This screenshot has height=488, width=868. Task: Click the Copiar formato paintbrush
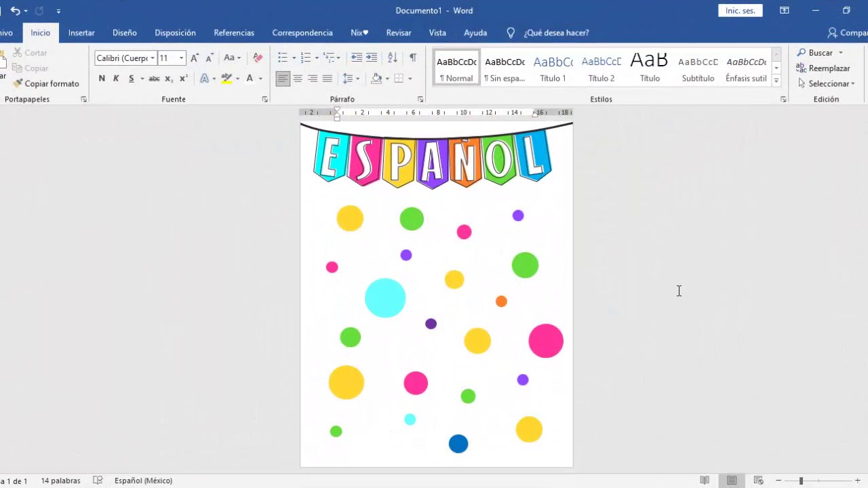(x=45, y=84)
